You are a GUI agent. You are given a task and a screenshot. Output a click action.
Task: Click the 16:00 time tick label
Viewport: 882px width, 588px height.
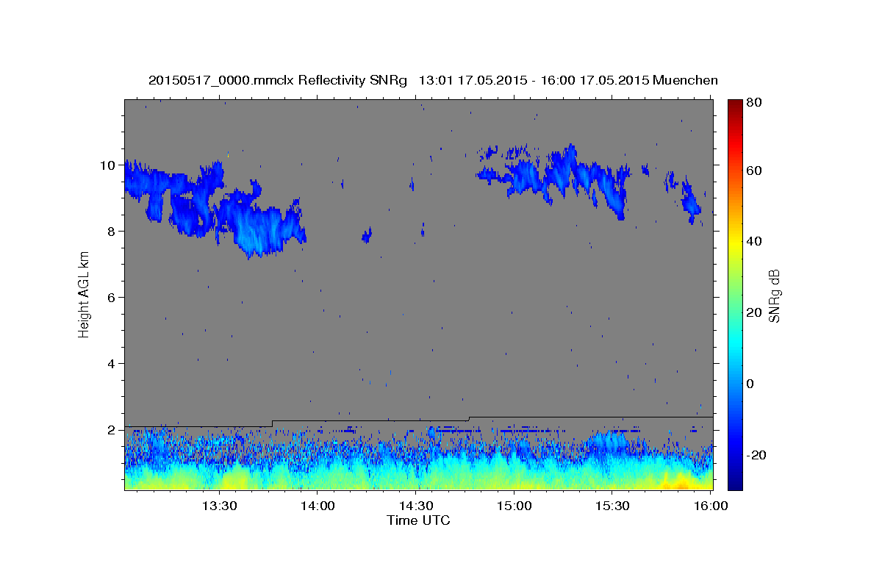coord(711,506)
